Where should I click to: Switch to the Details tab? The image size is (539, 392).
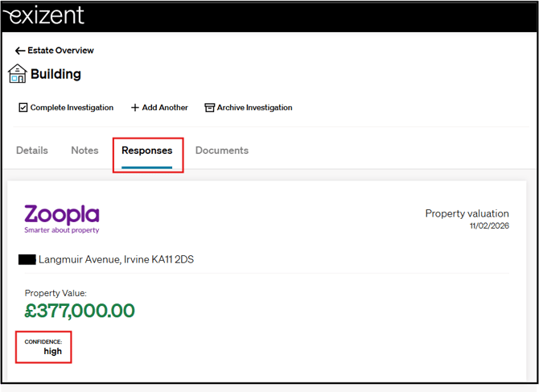pyautogui.click(x=32, y=151)
